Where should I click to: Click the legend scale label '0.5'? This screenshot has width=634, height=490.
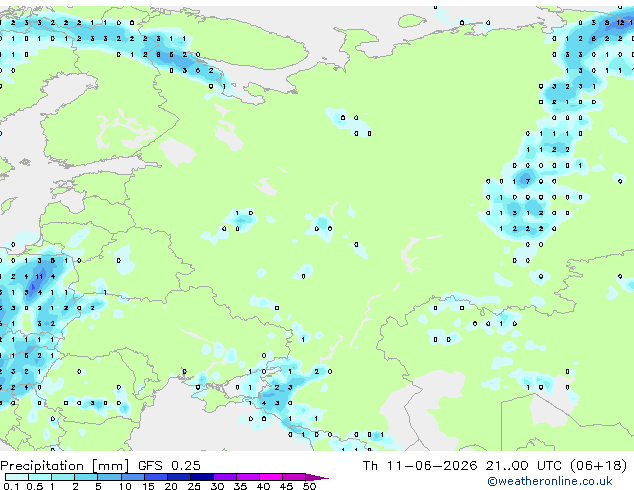pyautogui.click(x=34, y=486)
